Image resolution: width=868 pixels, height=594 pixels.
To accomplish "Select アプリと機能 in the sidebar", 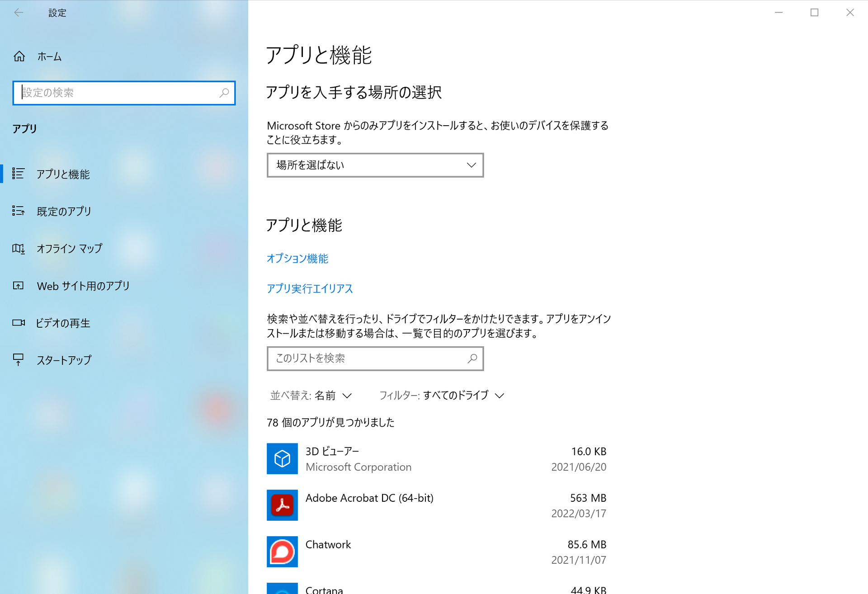I will tap(63, 174).
